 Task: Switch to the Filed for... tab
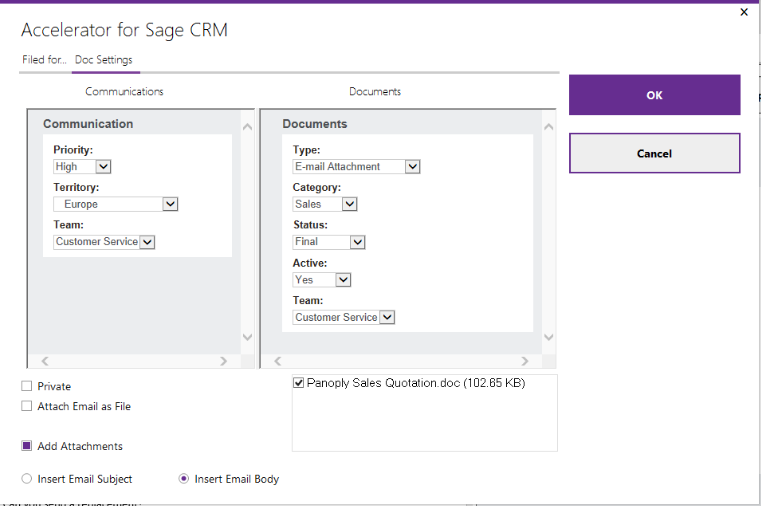(x=44, y=60)
